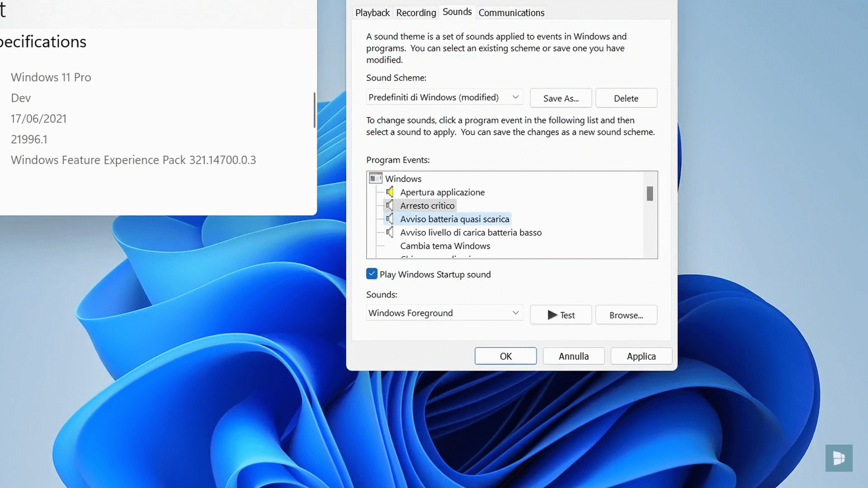Click the Applica button
The width and height of the screenshot is (868, 488).
[x=641, y=356]
